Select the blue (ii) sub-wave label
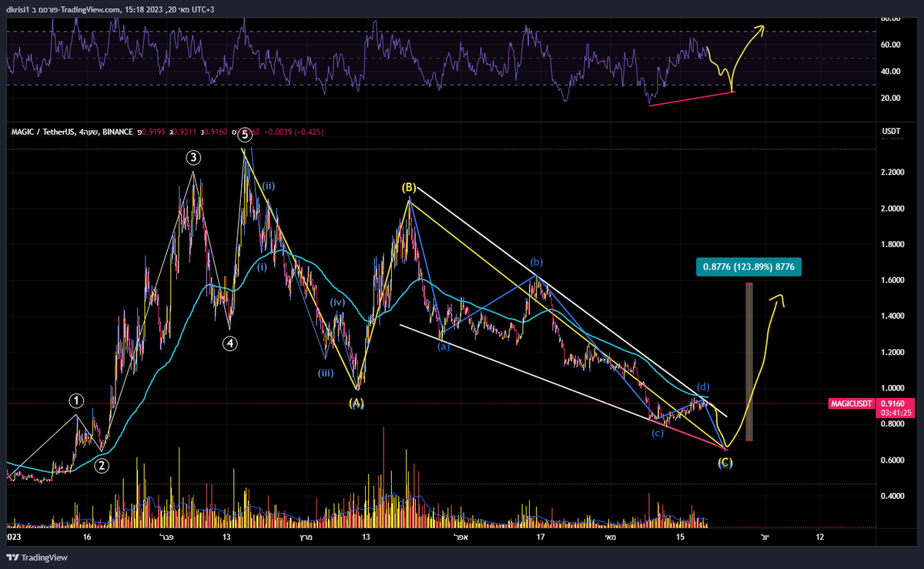 pyautogui.click(x=269, y=186)
